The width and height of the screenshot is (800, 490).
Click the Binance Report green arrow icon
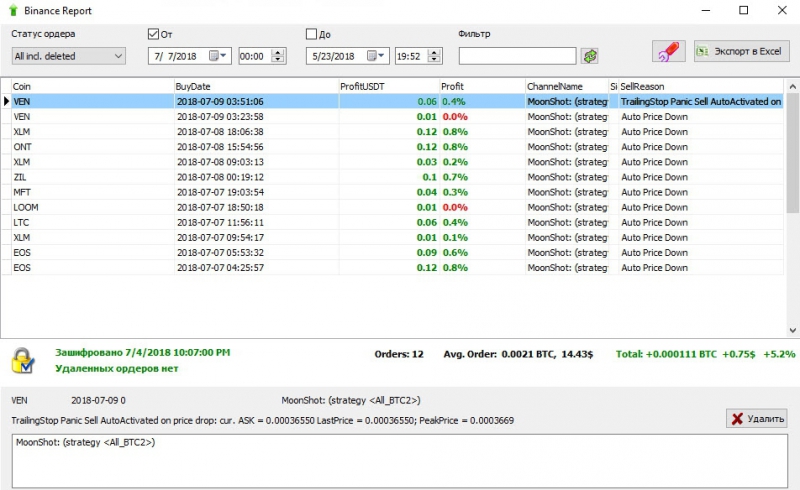(x=13, y=10)
